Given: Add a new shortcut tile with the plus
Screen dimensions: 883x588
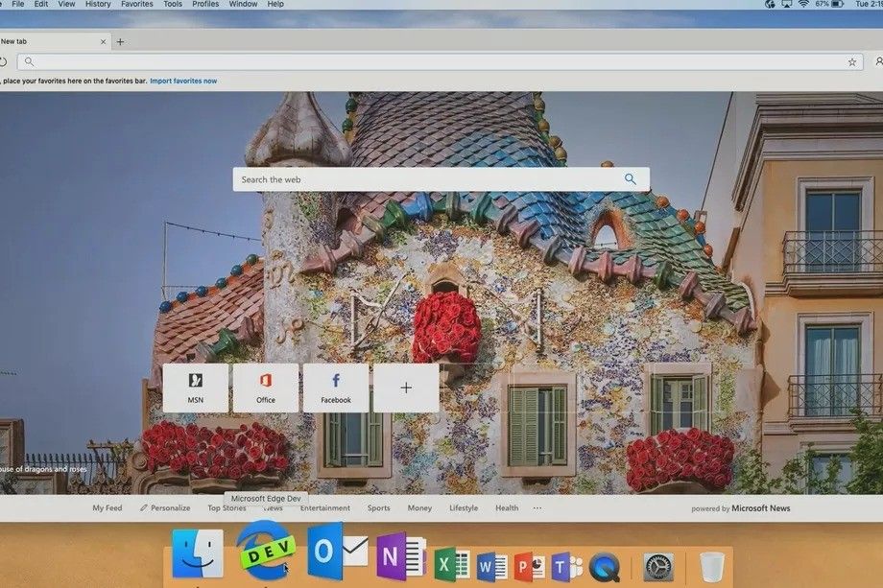Looking at the screenshot, I should 406,387.
